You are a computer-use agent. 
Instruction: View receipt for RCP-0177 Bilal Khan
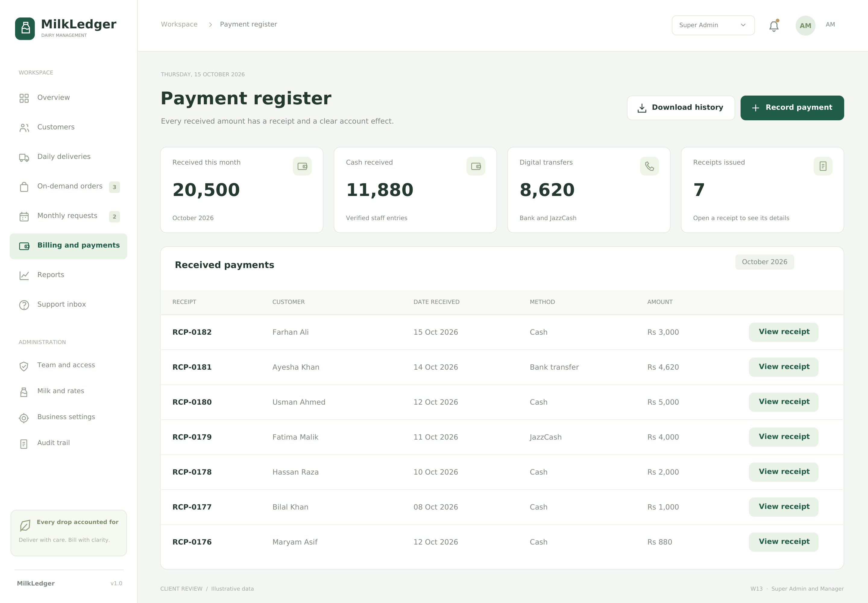(x=784, y=507)
